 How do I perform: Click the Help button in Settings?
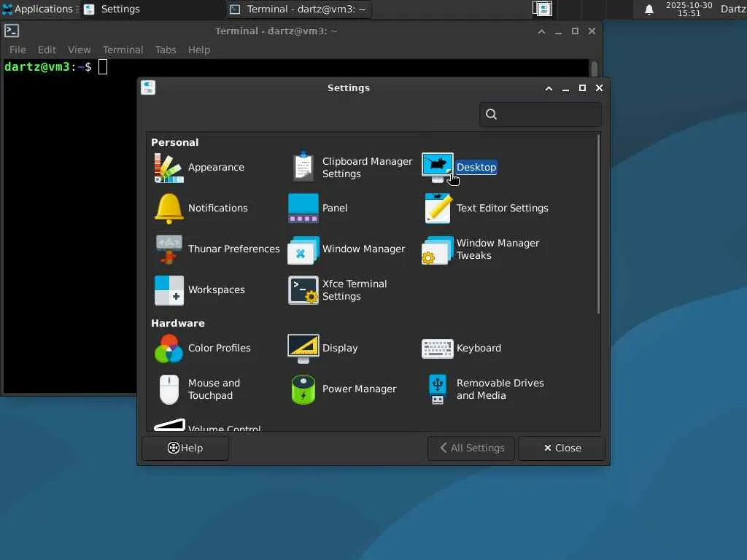[185, 448]
